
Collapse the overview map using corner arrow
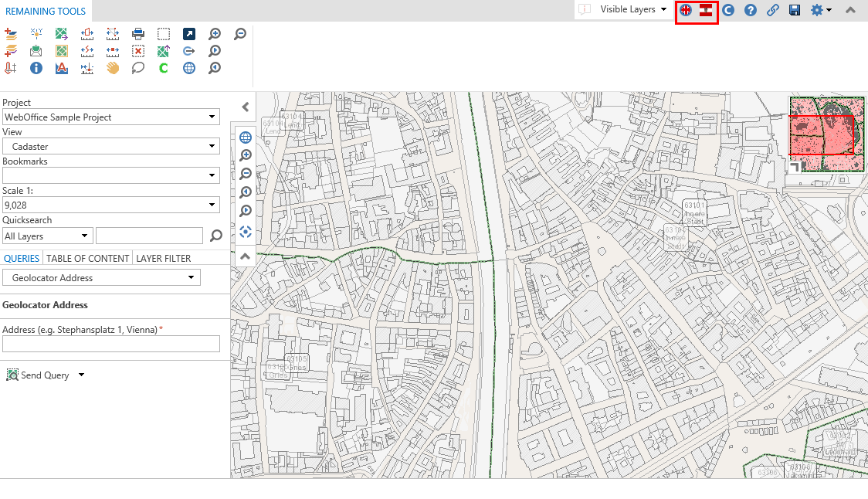796,165
